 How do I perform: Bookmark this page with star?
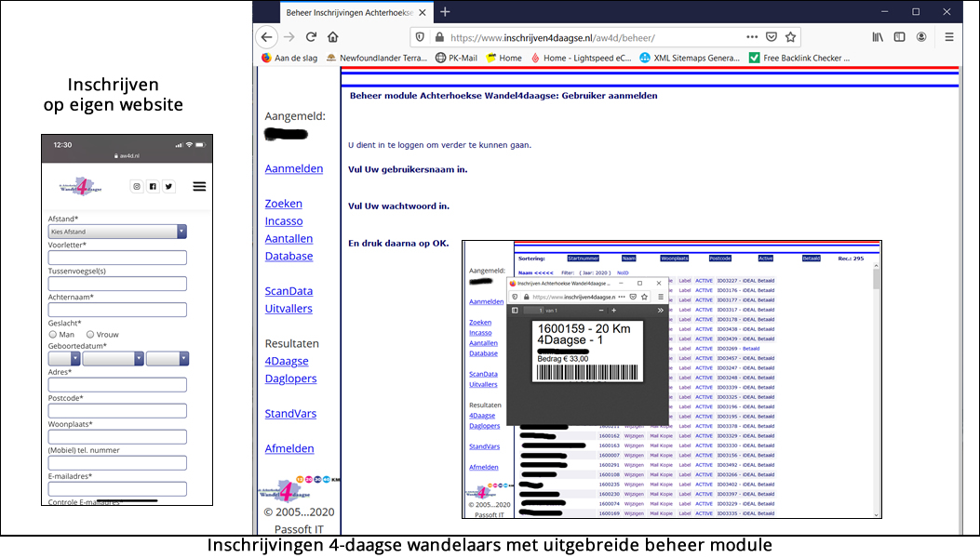(x=791, y=37)
